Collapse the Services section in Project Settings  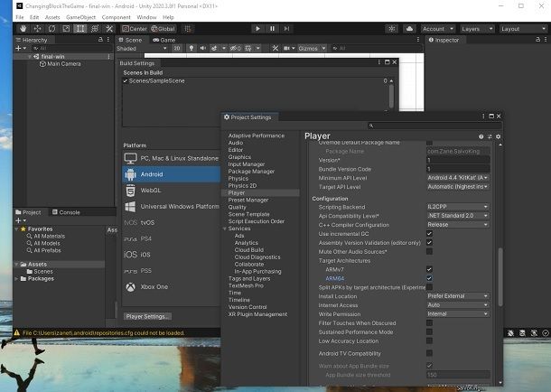(225, 229)
